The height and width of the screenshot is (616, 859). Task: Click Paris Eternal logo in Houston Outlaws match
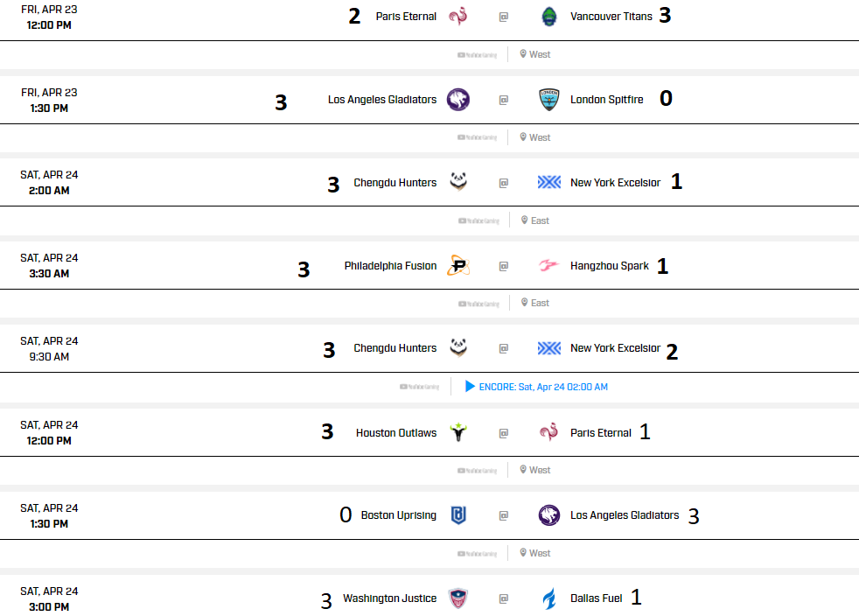pos(549,432)
